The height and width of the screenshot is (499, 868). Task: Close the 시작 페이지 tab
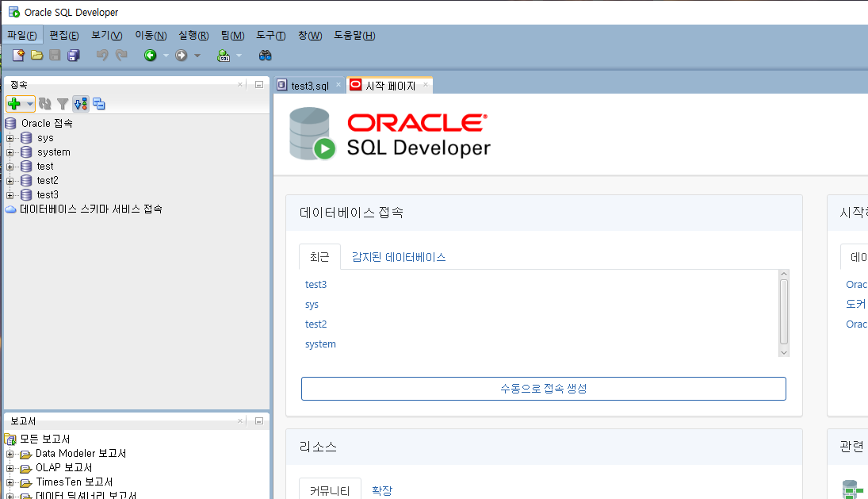coord(426,85)
